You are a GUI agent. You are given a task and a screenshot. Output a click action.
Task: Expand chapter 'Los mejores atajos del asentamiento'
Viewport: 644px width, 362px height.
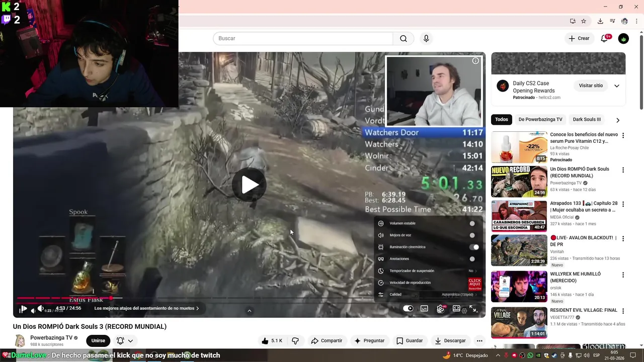pyautogui.click(x=146, y=309)
